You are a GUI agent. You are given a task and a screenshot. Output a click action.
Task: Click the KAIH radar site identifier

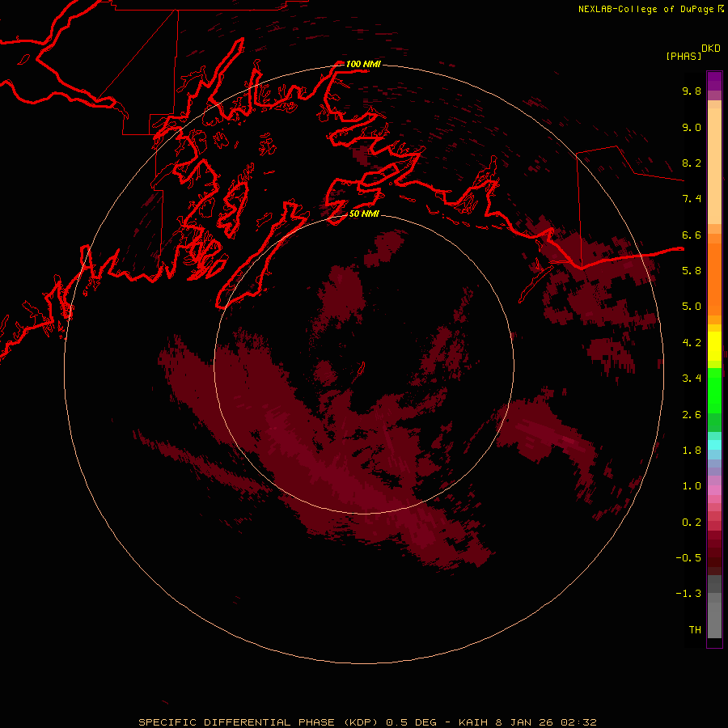pyautogui.click(x=473, y=722)
